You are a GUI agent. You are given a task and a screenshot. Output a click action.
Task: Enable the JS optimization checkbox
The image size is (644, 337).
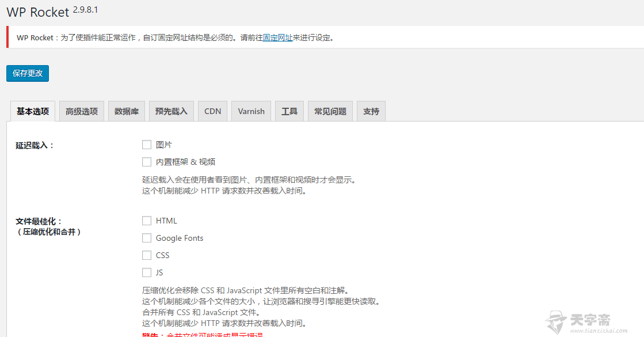147,272
